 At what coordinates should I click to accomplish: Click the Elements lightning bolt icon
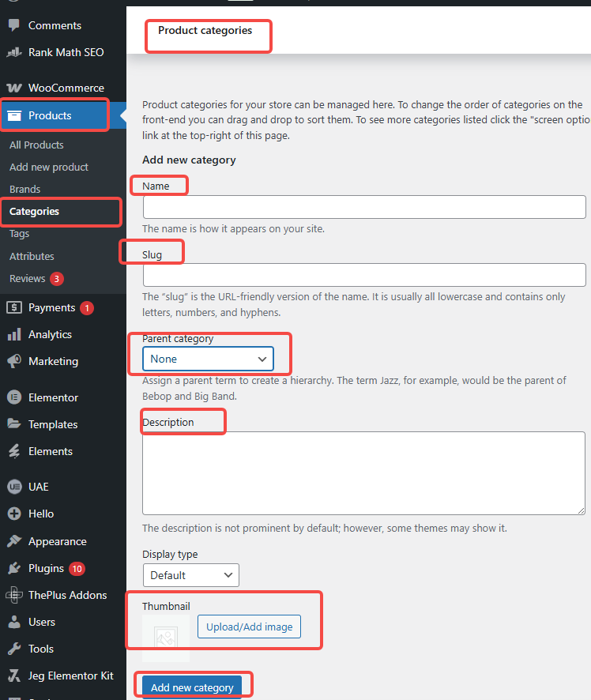click(14, 451)
